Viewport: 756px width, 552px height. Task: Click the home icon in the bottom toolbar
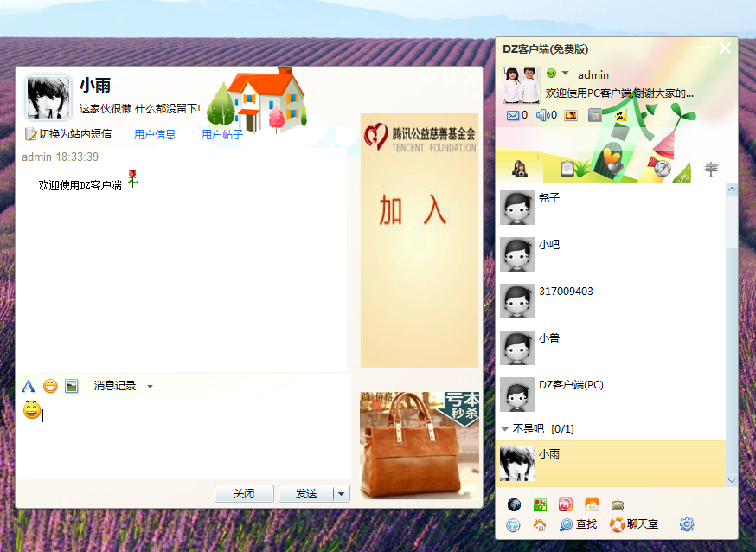pos(538,524)
